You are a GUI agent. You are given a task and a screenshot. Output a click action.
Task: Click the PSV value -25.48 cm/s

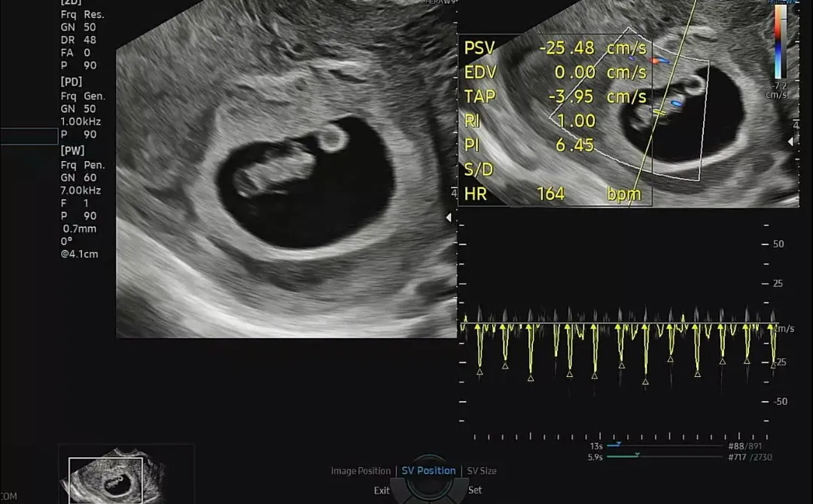pos(592,48)
